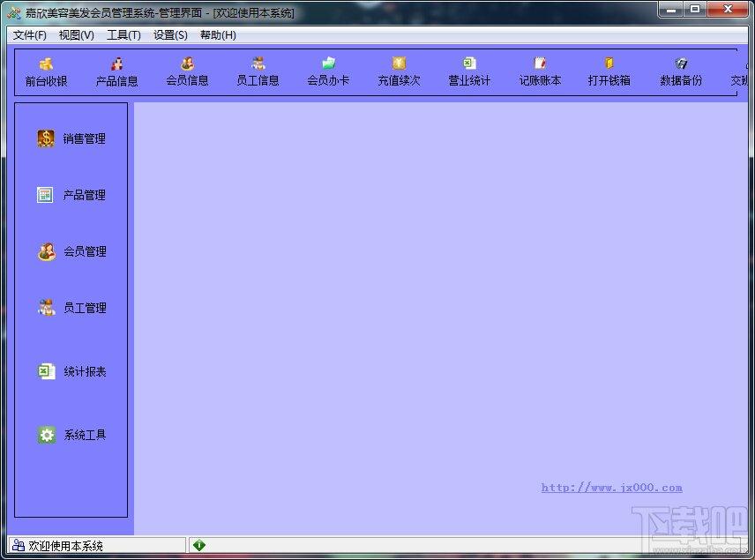This screenshot has height=560, width=755.
Task: Select the green info icon in status bar
Action: tap(198, 545)
